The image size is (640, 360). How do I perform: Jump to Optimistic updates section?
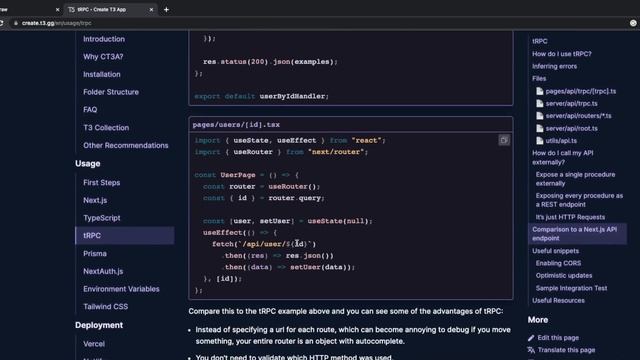click(x=564, y=276)
